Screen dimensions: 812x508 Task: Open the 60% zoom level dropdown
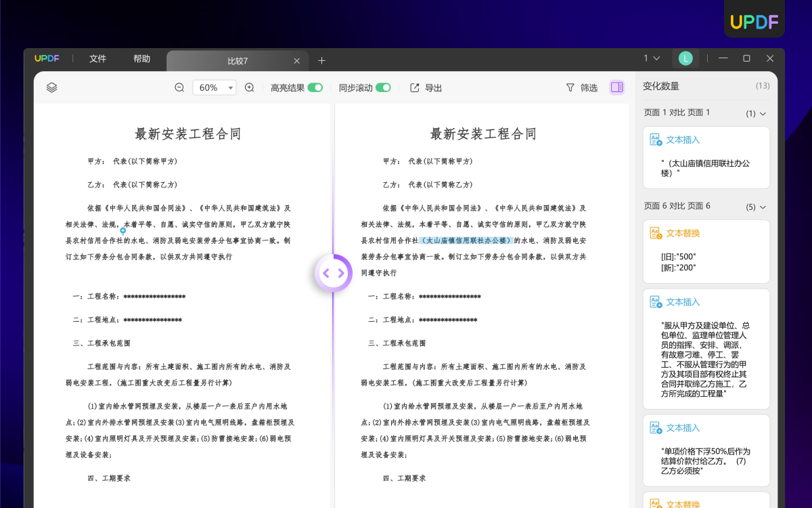(x=214, y=87)
